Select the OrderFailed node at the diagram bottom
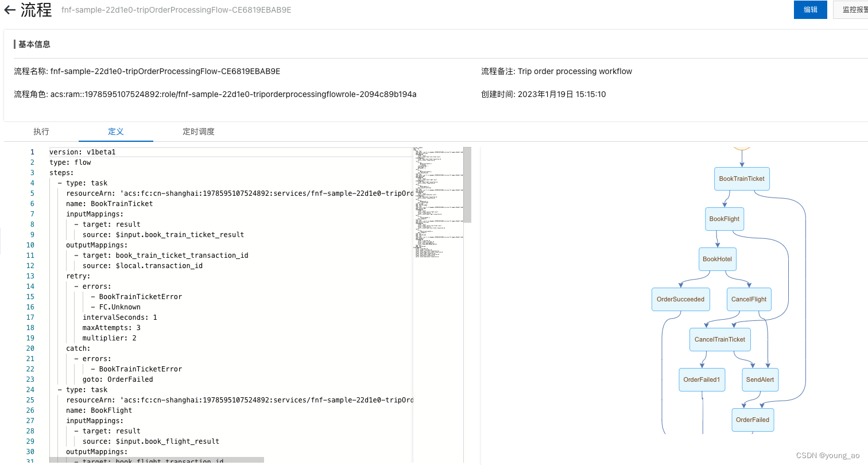 753,420
